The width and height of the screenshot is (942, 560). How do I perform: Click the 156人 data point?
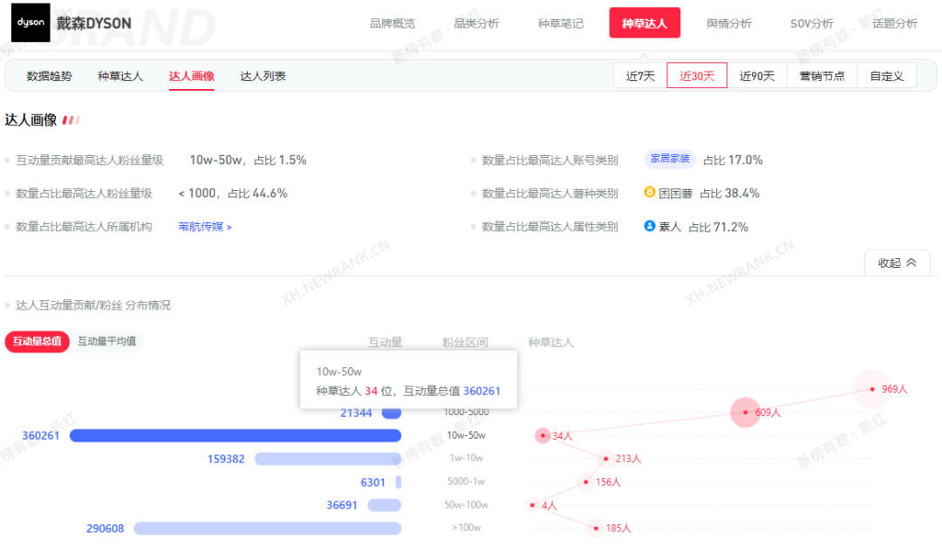click(586, 481)
